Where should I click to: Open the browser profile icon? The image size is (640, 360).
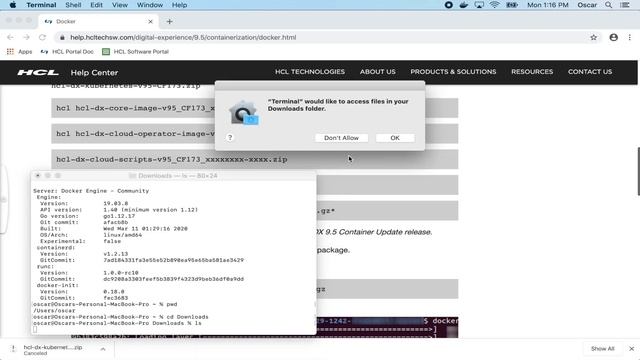613,37
